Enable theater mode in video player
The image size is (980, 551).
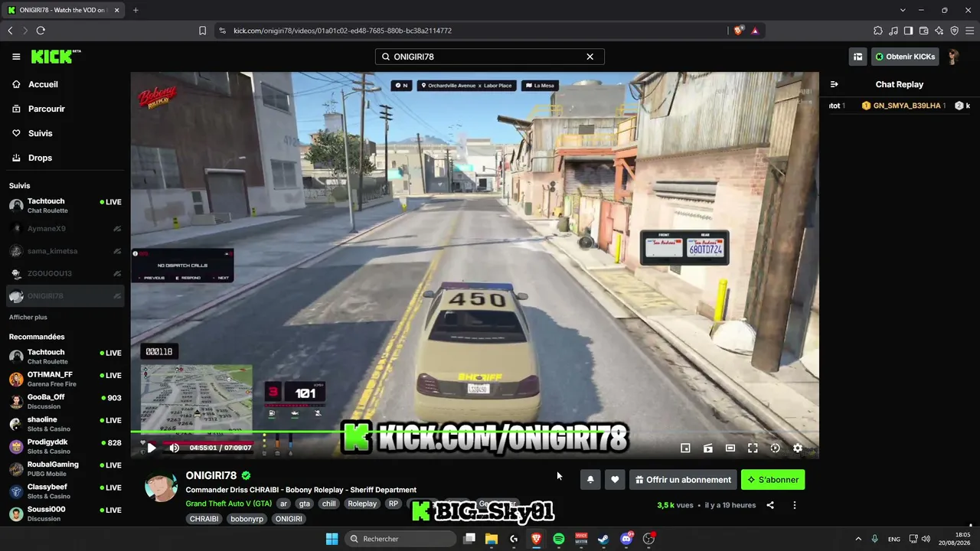(x=730, y=448)
